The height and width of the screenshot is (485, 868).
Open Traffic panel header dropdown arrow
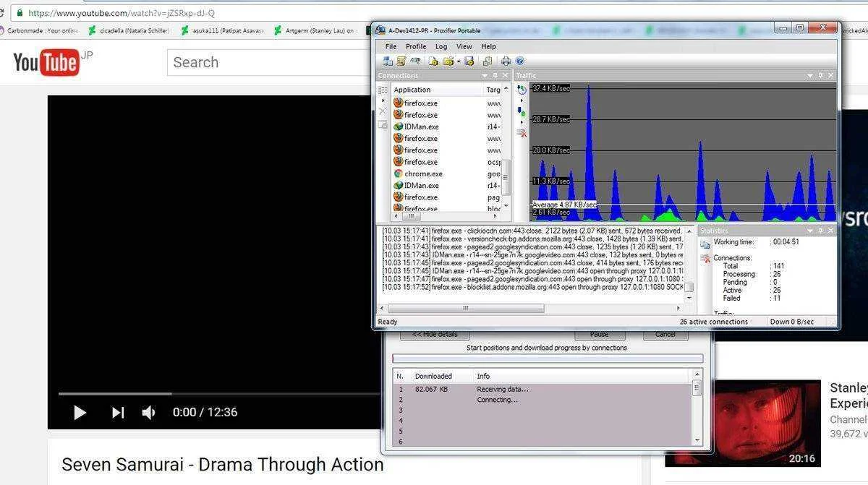tap(811, 75)
